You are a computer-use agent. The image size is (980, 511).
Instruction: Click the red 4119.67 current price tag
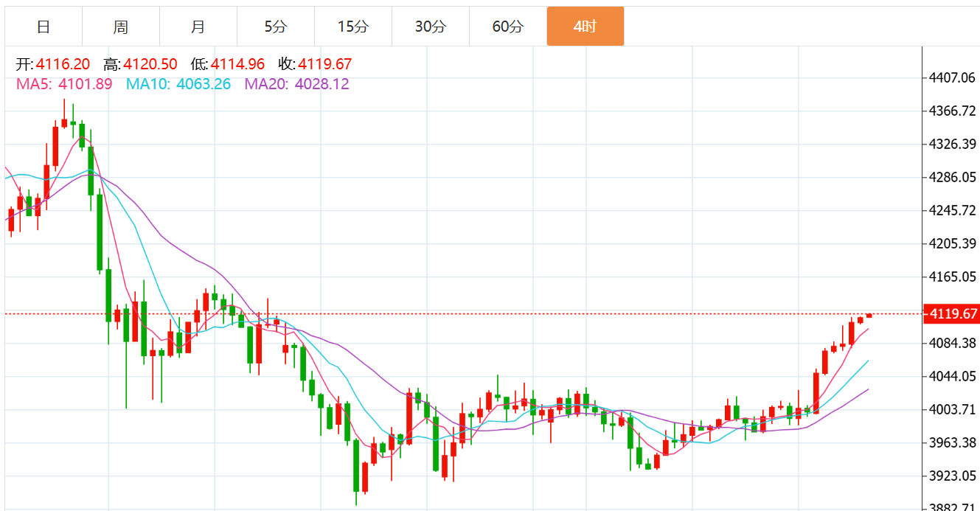click(952, 314)
